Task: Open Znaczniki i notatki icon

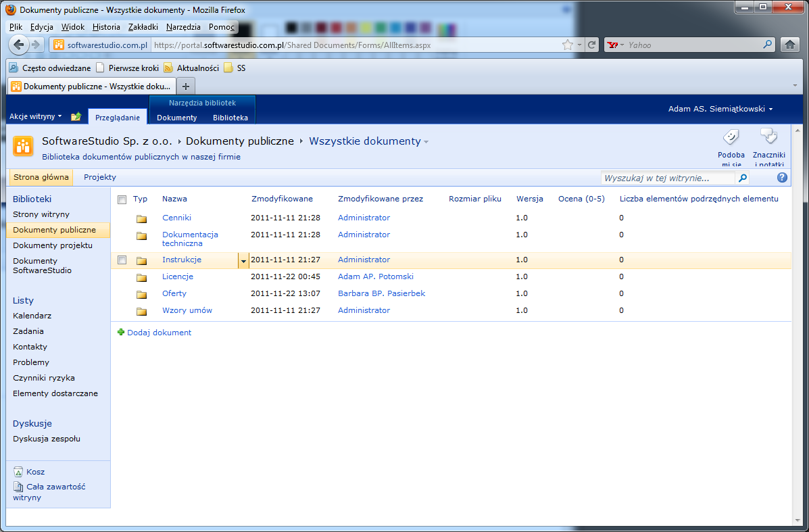Action: click(x=768, y=137)
